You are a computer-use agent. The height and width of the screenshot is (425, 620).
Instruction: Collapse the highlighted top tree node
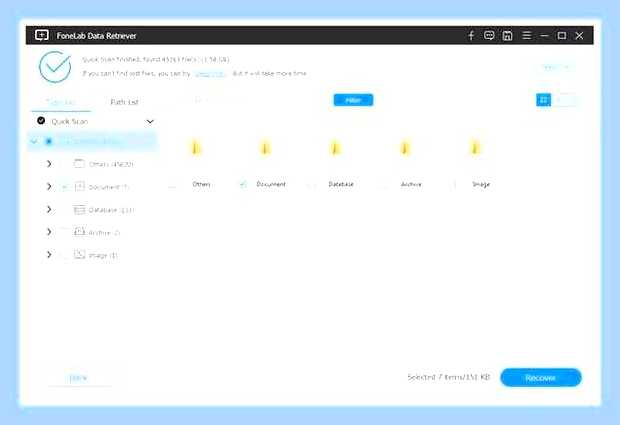click(x=35, y=141)
